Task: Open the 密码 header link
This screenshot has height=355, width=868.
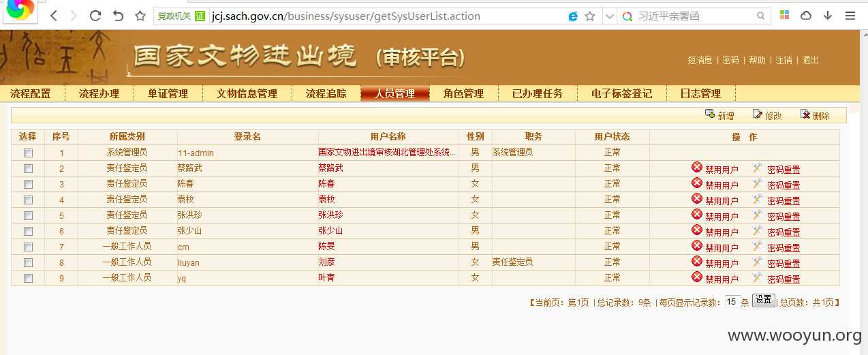Action: (x=730, y=60)
